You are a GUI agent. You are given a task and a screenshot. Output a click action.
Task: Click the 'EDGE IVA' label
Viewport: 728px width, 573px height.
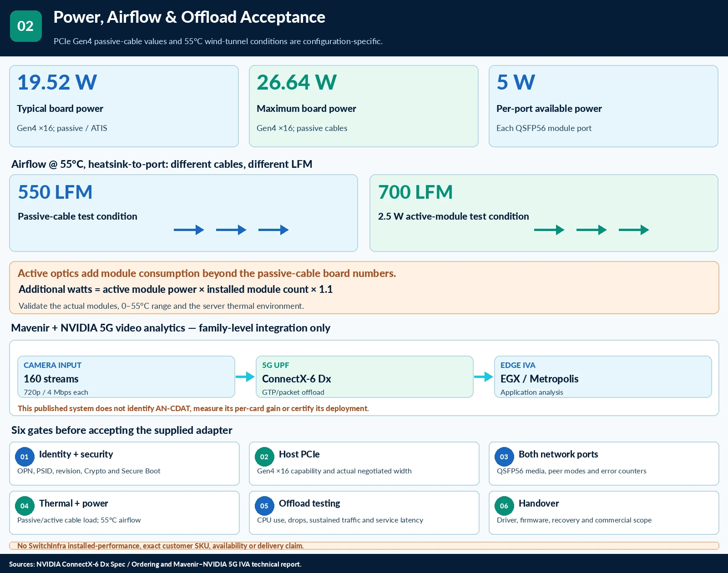coord(518,365)
